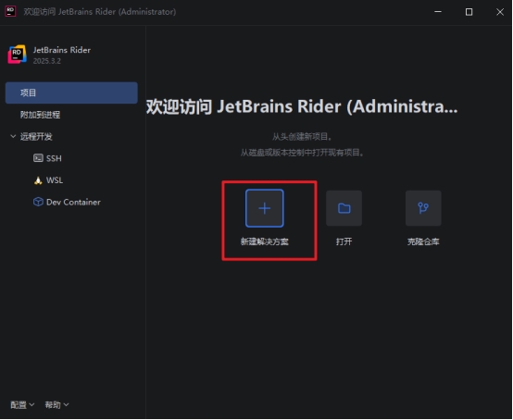Click the Dev Container cube icon
This screenshot has width=513, height=420.
pyautogui.click(x=38, y=202)
